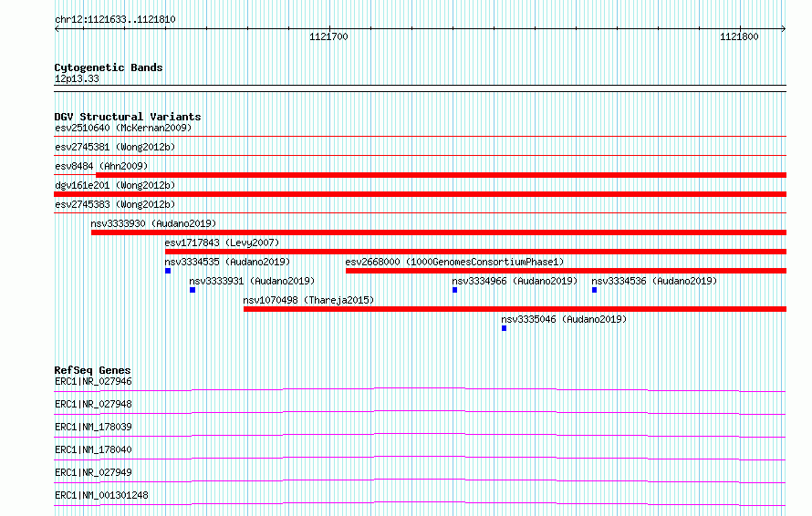The height and width of the screenshot is (516, 812).
Task: Open variant esv2510640 (McKernan2009)
Action: click(123, 128)
